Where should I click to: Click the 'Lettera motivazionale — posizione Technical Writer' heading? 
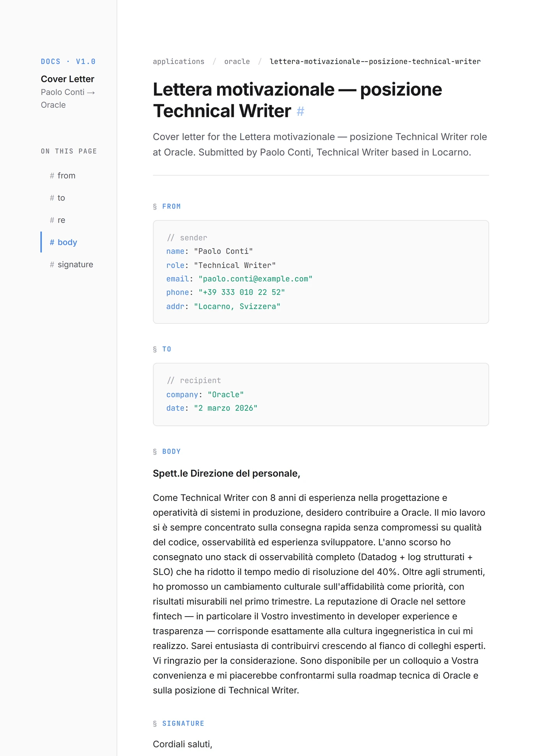297,100
